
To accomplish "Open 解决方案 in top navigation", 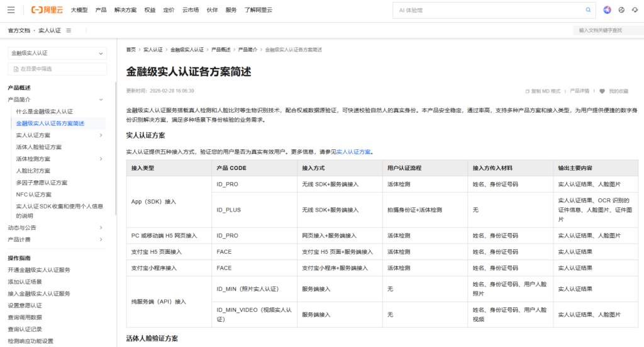I will tap(125, 10).
